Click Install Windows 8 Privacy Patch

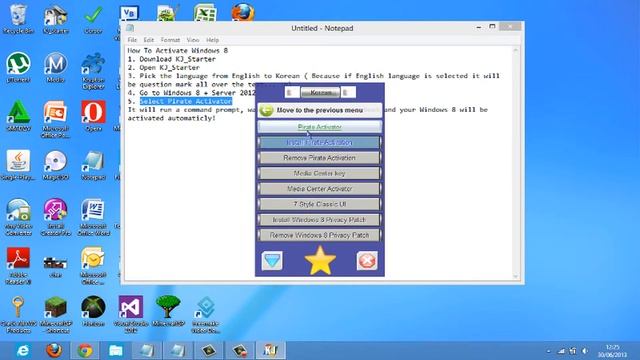coord(320,220)
